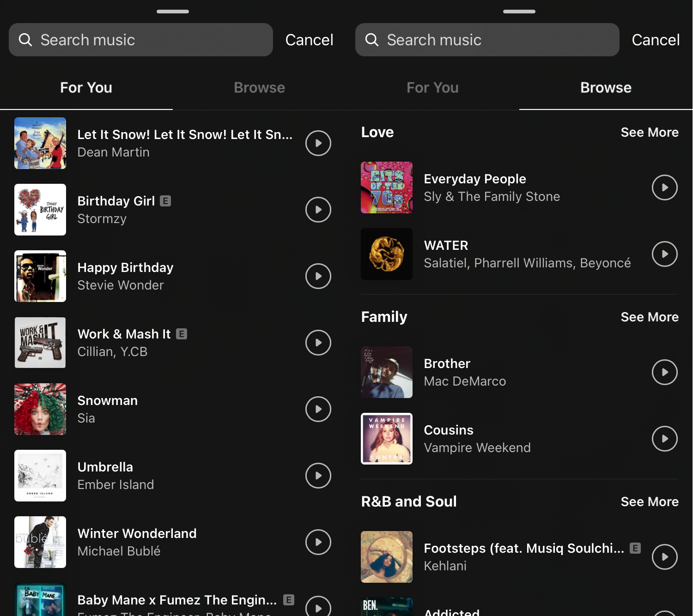Play preview of Snowman by Sia

click(x=318, y=409)
